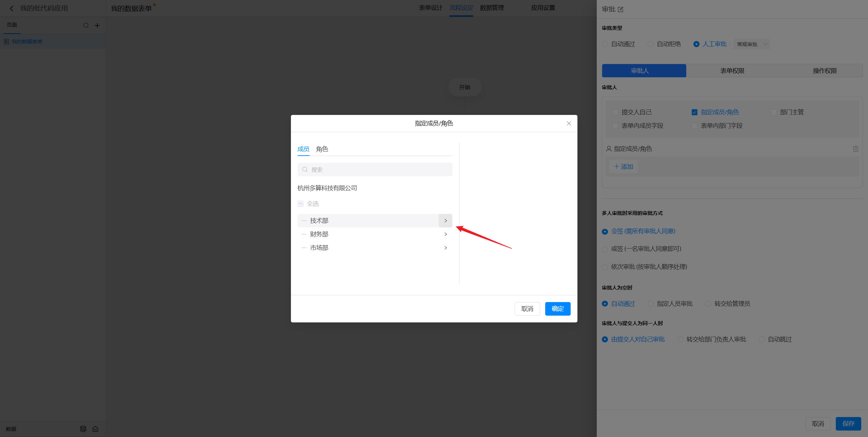Click the 添加 link
This screenshot has height=437, width=868.
pyautogui.click(x=624, y=167)
